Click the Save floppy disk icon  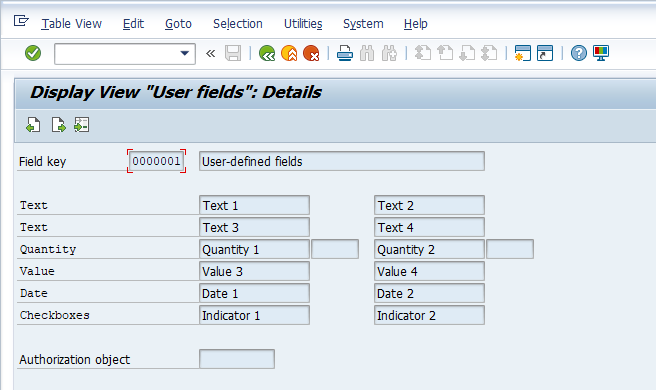point(233,53)
